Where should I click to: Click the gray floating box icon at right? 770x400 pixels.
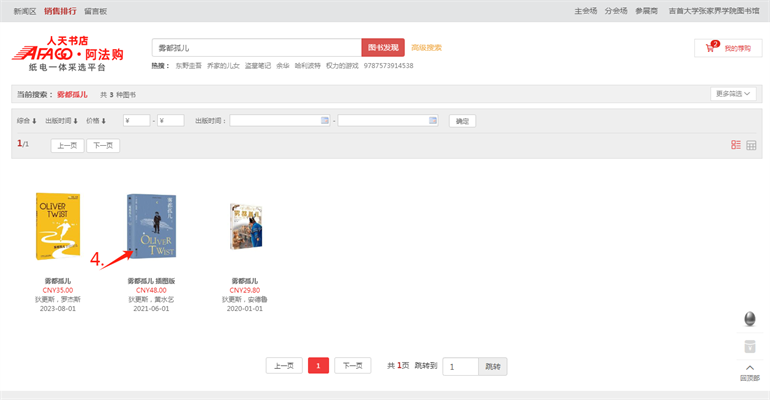point(750,346)
